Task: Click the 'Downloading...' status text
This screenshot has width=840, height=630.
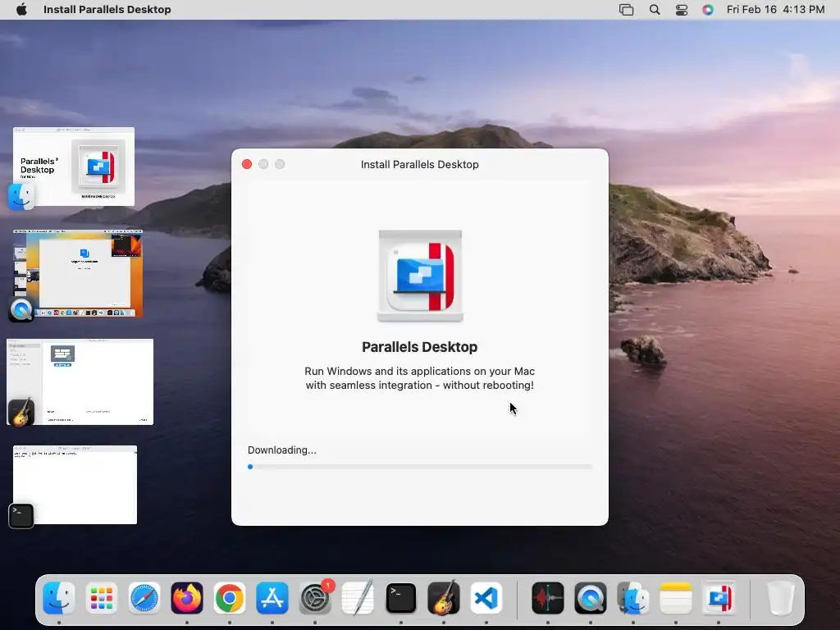Action: pos(282,450)
